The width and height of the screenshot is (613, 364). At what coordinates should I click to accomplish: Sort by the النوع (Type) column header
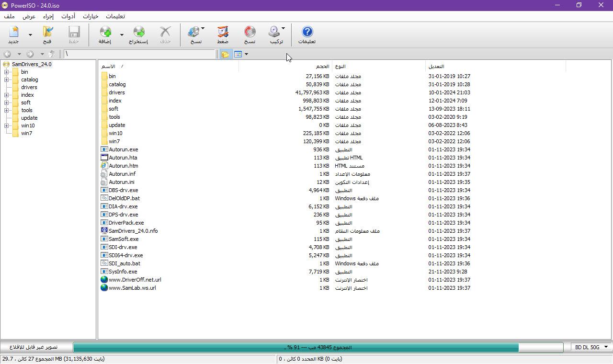click(378, 66)
